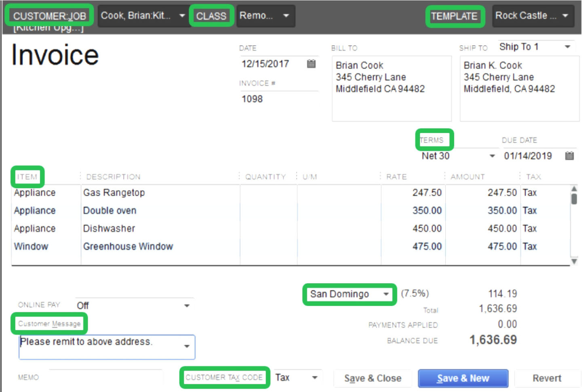Click the Memo input field
Image resolution: width=586 pixels, height=392 pixels.
click(106, 377)
